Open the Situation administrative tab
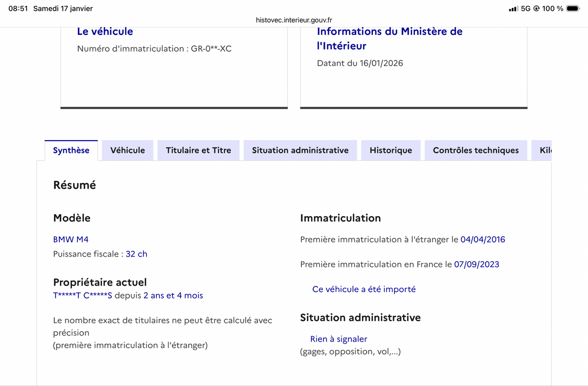 300,150
